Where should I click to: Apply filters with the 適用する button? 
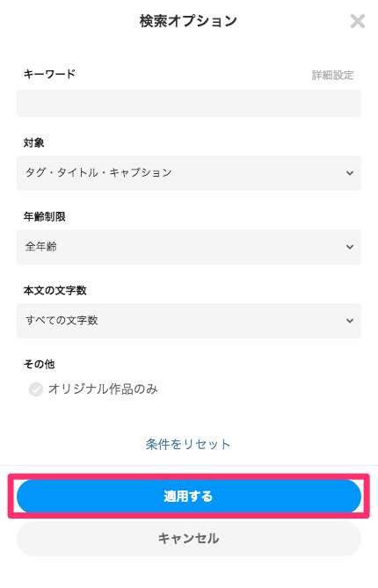point(189,496)
